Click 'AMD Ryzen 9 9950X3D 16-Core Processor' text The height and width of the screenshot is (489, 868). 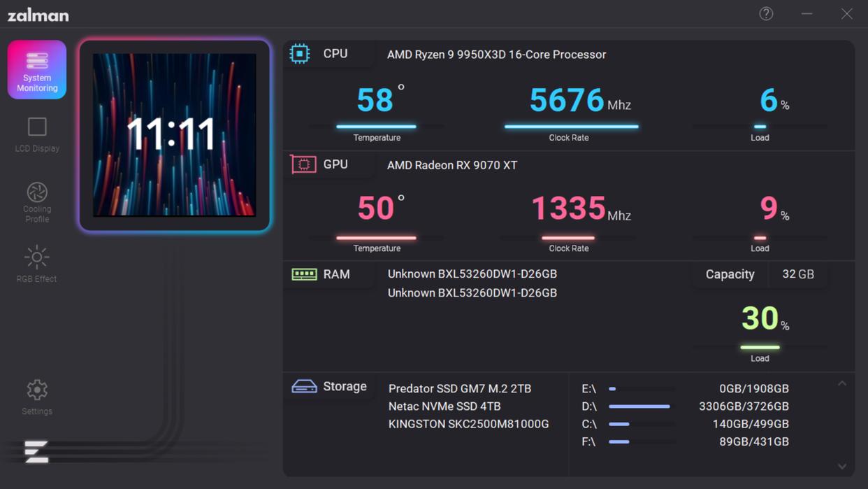pos(496,55)
